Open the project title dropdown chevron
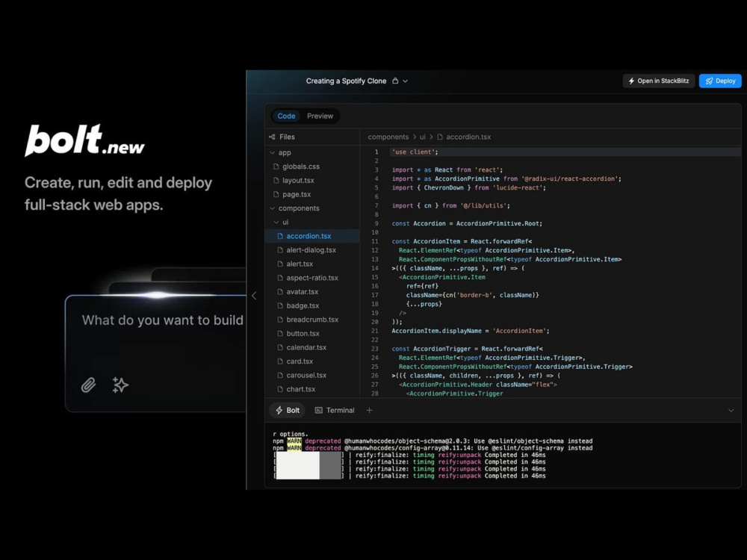Screen dimensions: 747x560 [x=406, y=81]
